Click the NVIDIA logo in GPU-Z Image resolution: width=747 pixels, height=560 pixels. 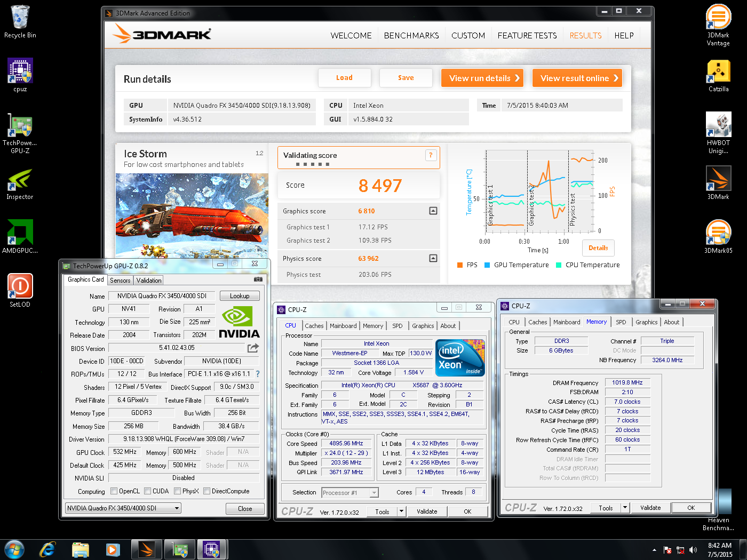coord(239,322)
